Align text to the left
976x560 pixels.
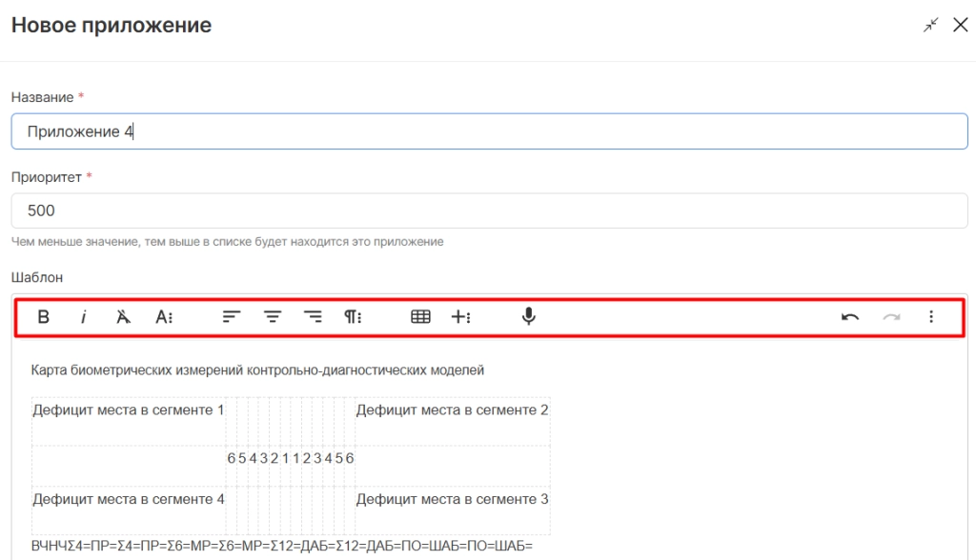click(x=232, y=317)
